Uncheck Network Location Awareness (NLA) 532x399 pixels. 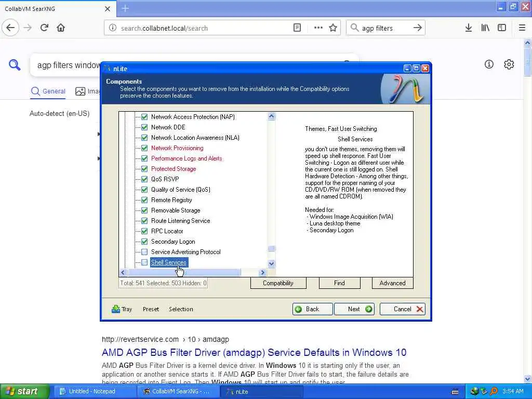pyautogui.click(x=144, y=138)
